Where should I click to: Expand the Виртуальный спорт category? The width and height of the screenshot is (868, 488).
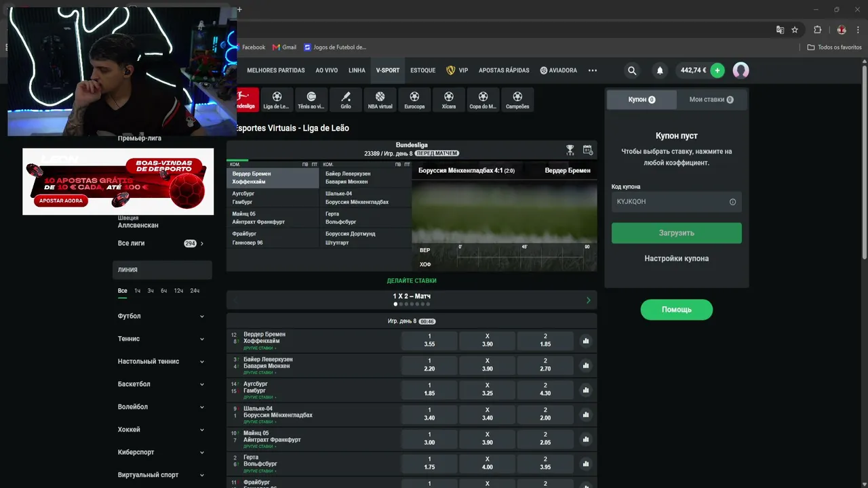(x=161, y=475)
